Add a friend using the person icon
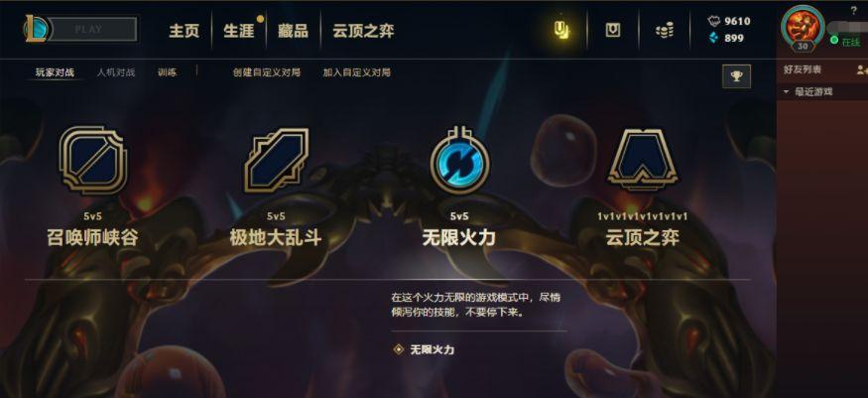 point(861,69)
